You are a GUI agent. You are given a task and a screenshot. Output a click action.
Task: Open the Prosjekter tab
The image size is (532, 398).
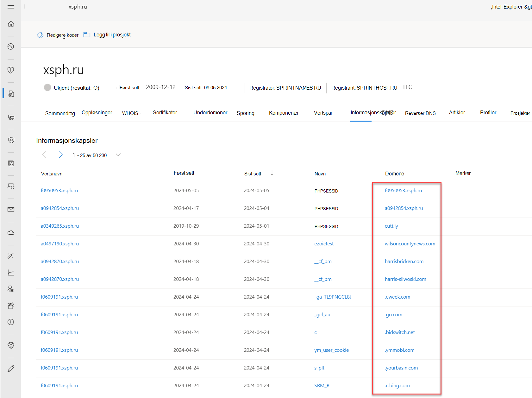520,113
